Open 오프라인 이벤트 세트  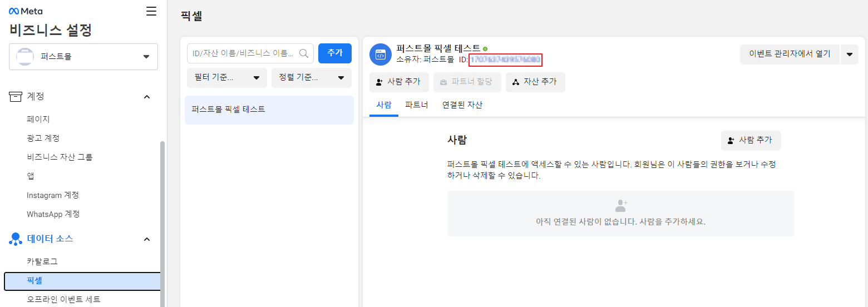(63, 299)
